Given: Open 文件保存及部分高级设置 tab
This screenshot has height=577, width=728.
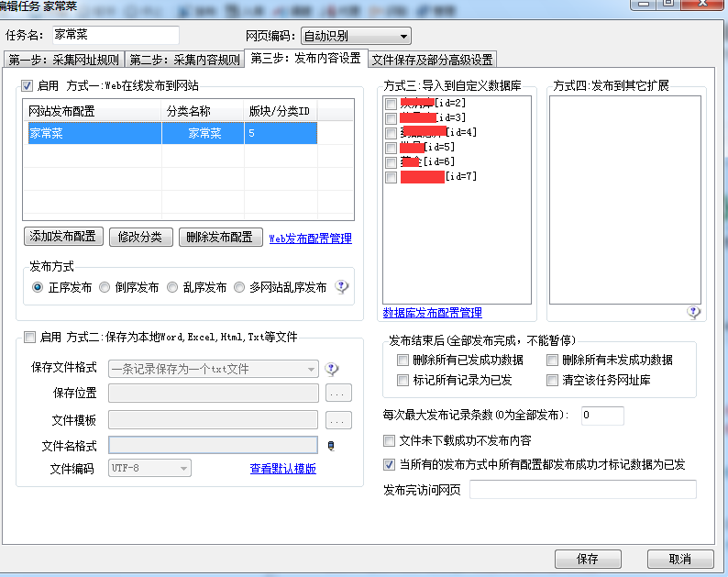Looking at the screenshot, I should [x=433, y=61].
